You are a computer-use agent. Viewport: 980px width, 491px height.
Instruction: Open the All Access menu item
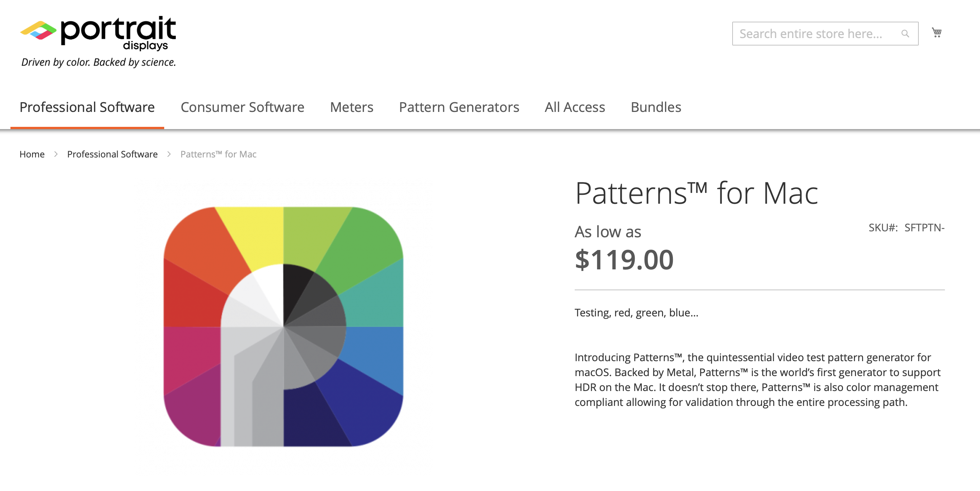[574, 107]
